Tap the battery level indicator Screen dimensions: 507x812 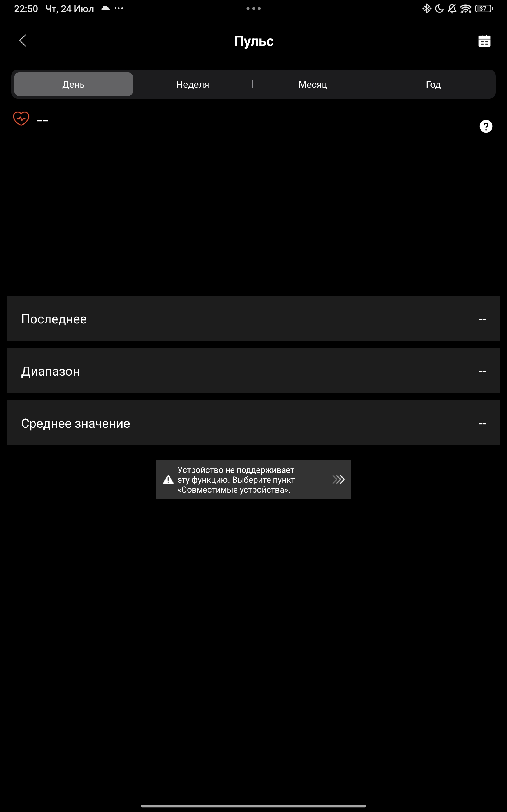[484, 8]
